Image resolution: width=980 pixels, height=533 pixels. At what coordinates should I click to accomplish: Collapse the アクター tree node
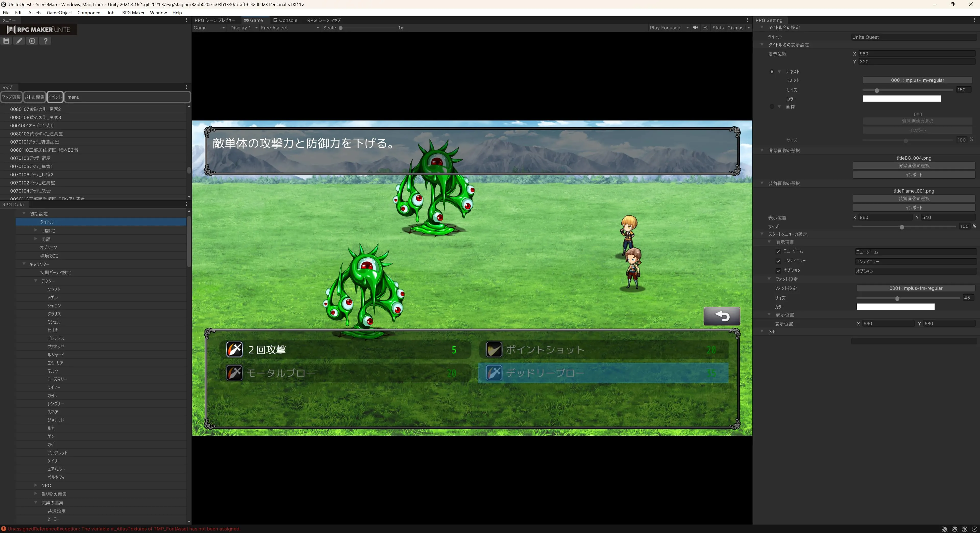[36, 281]
